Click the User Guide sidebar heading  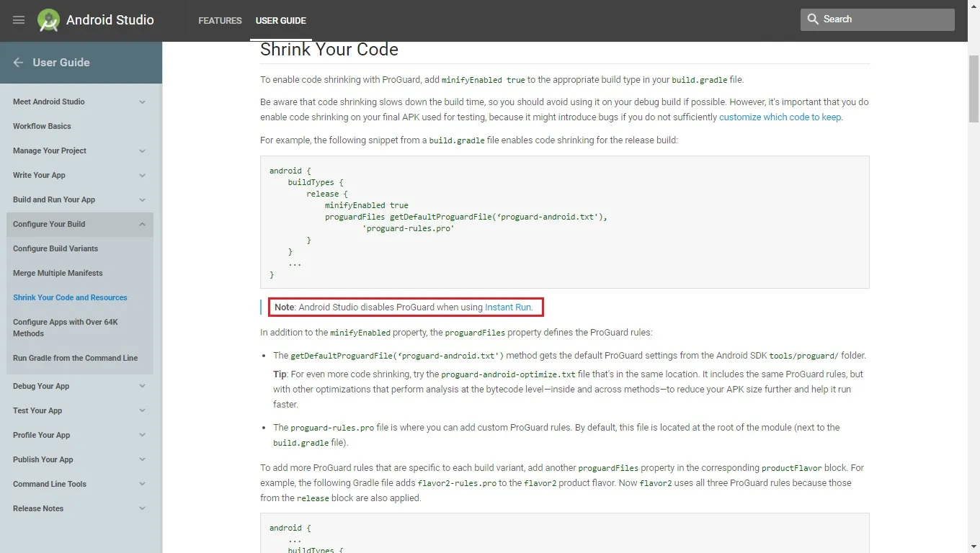click(x=61, y=63)
